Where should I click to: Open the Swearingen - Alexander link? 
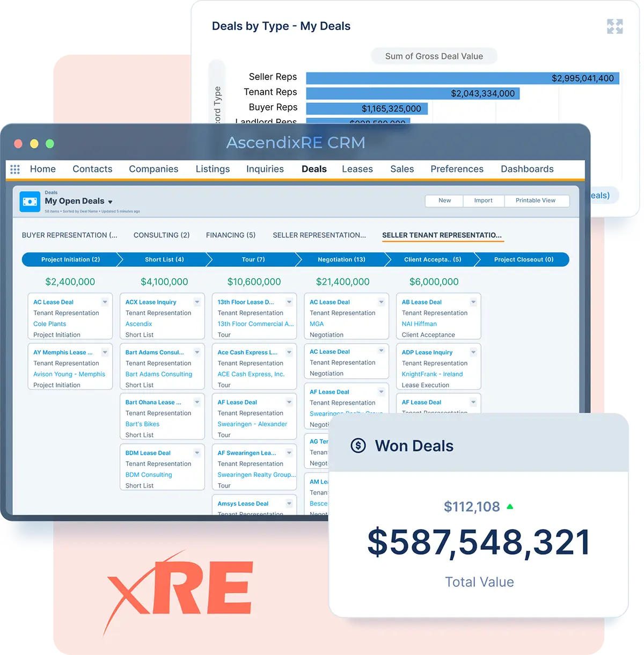tap(252, 424)
